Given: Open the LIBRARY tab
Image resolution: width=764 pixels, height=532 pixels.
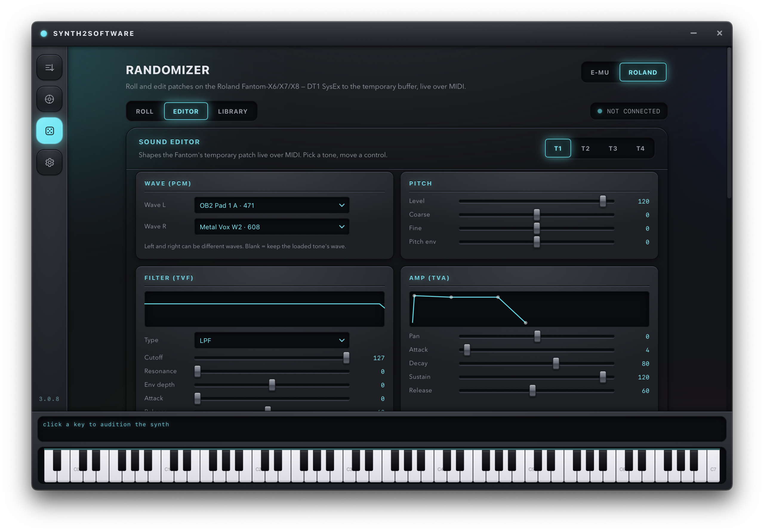Looking at the screenshot, I should coord(232,112).
